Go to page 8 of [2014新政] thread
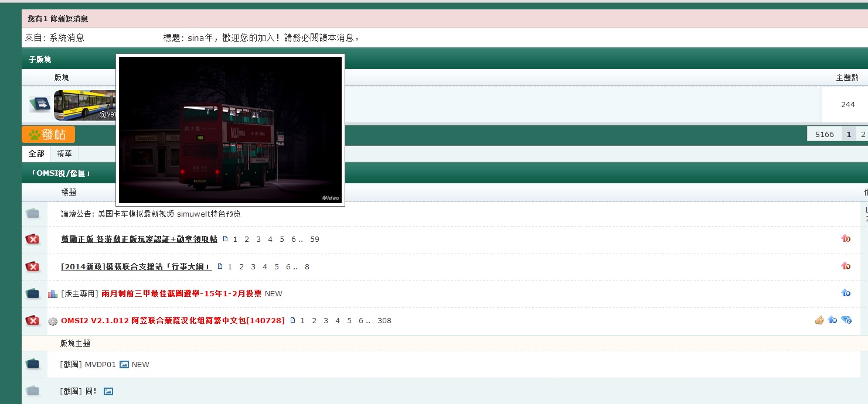 (x=307, y=266)
